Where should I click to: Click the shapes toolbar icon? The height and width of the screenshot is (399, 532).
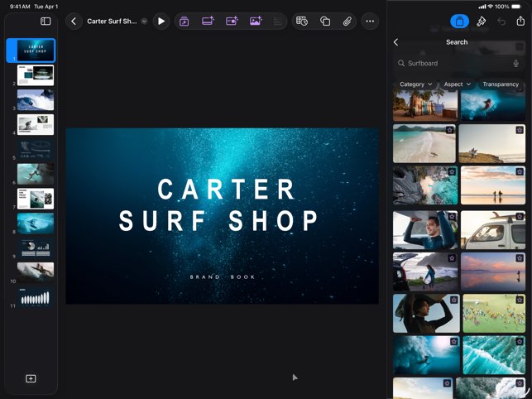click(325, 22)
